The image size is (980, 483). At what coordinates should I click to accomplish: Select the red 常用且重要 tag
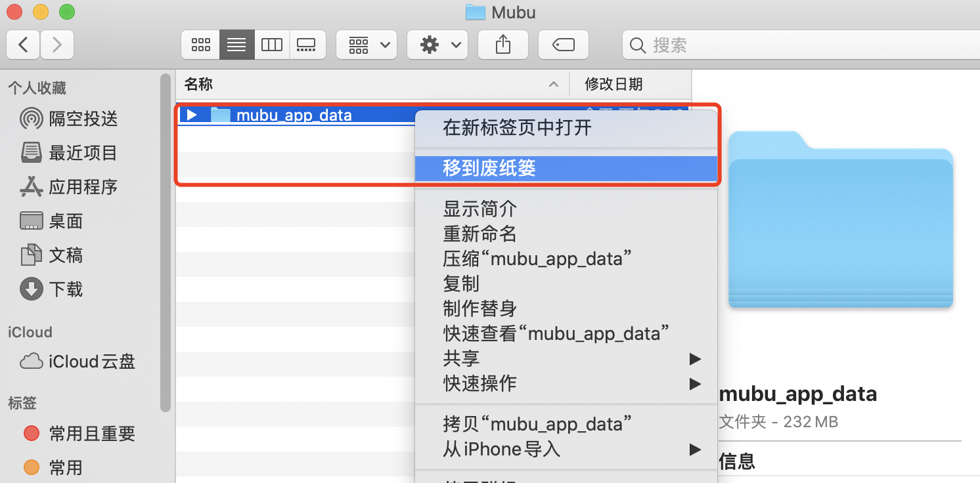pyautogui.click(x=79, y=434)
